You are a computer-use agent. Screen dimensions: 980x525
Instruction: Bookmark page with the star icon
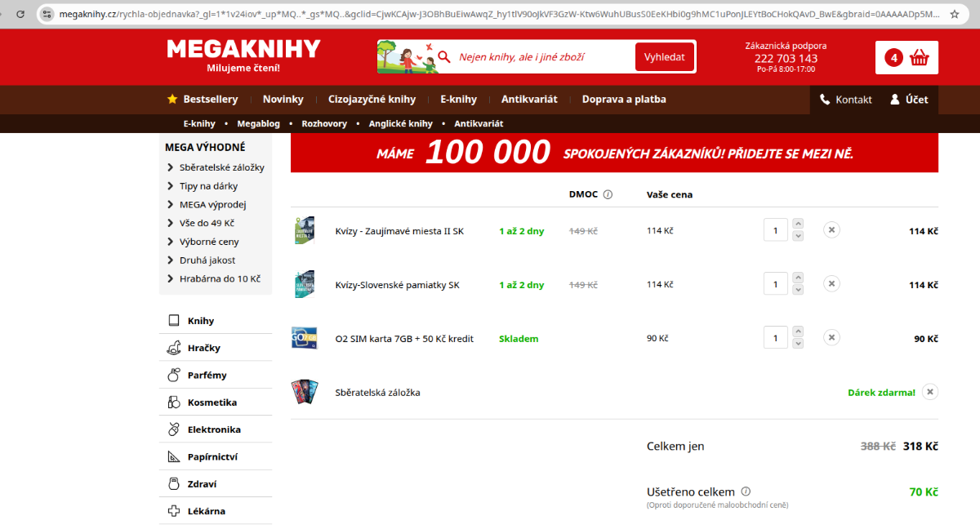click(954, 14)
